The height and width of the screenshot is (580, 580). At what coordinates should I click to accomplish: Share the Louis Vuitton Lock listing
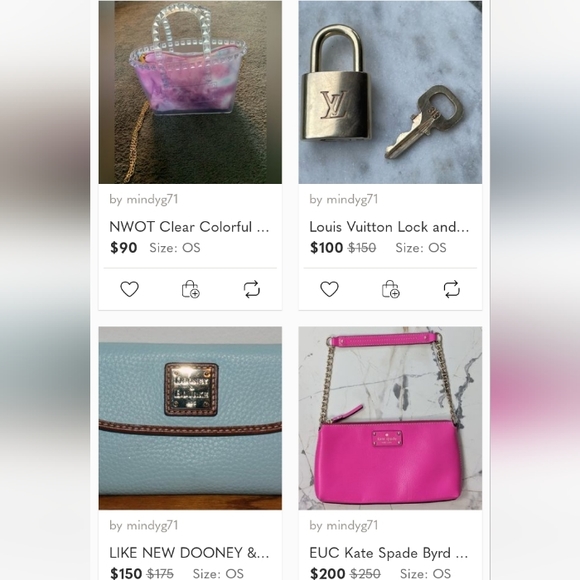point(451,289)
